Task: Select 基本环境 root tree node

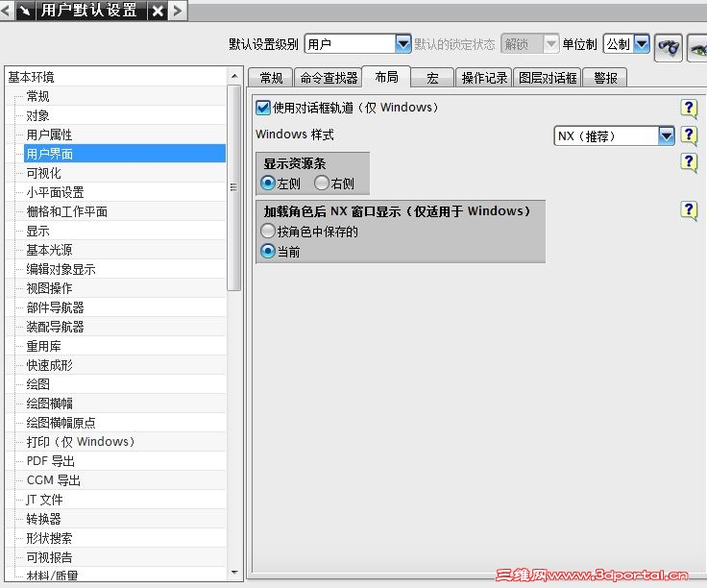Action: tap(31, 77)
